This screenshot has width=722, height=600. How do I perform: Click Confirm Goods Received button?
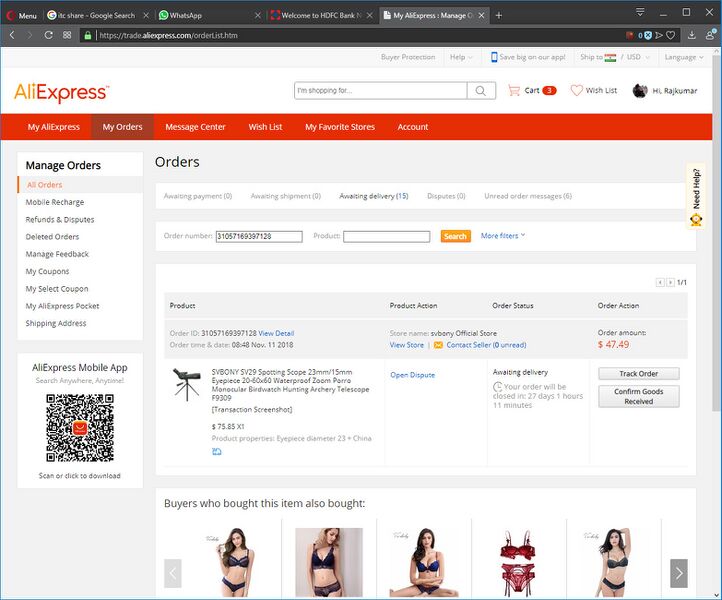coord(639,396)
